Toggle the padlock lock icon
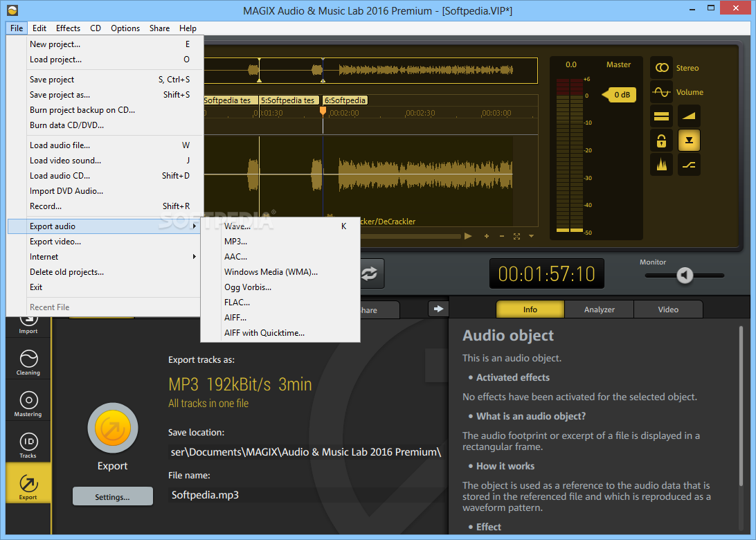756x540 pixels. (662, 141)
